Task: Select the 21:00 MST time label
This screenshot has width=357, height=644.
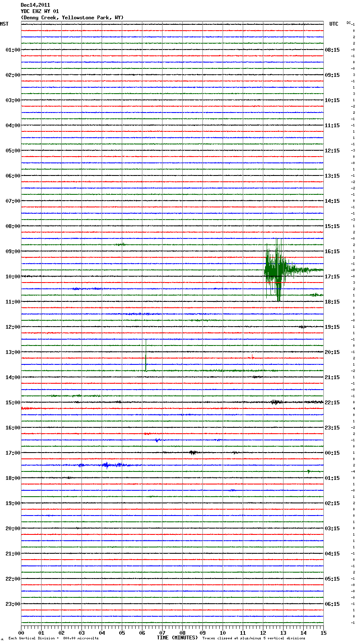Action: coord(13,554)
